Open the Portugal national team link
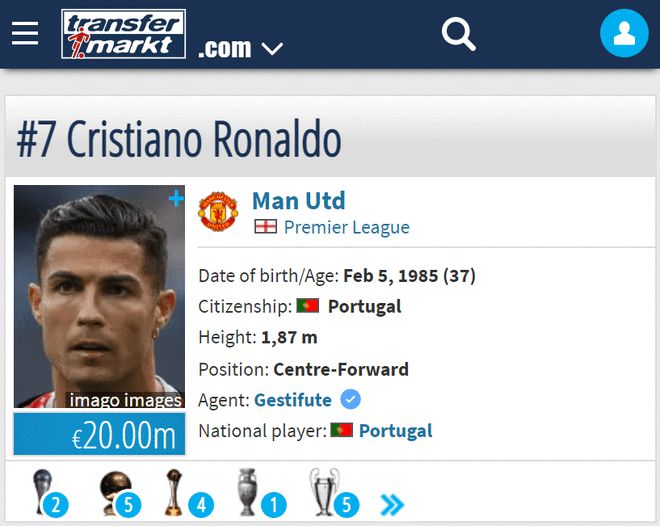660x526 pixels. [395, 431]
